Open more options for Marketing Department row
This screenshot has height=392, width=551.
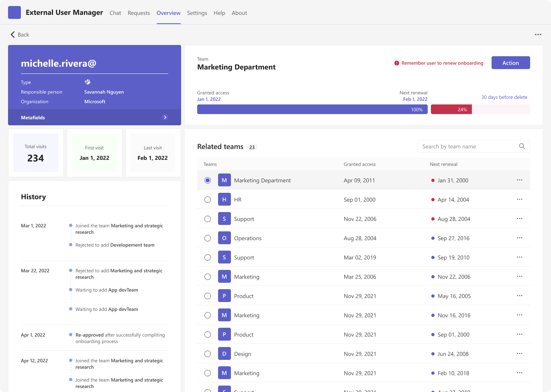519,180
